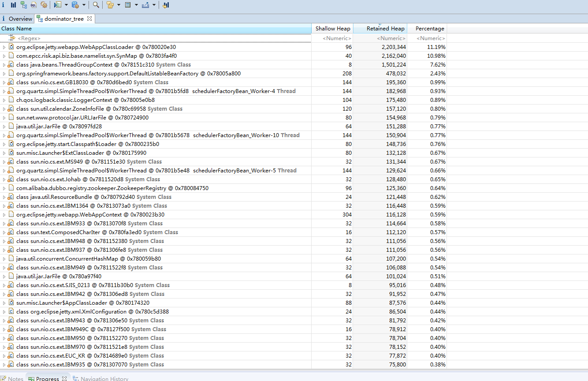
Task: Expand the ZookeeperRegistry row
Action: (x=4, y=188)
